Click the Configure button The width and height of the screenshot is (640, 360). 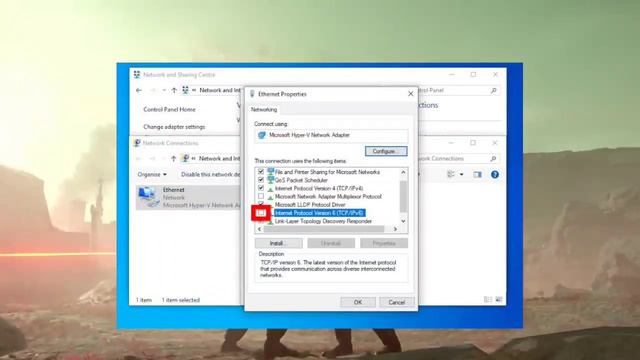(386, 151)
